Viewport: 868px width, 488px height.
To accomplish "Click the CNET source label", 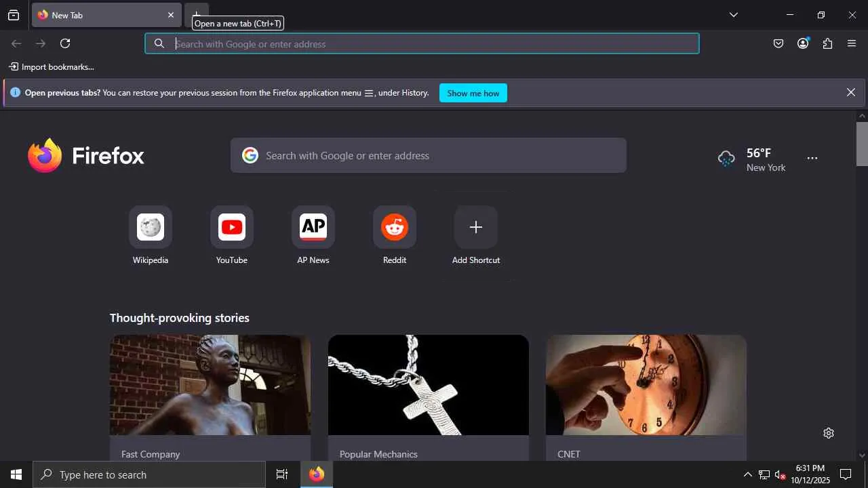I will (569, 454).
